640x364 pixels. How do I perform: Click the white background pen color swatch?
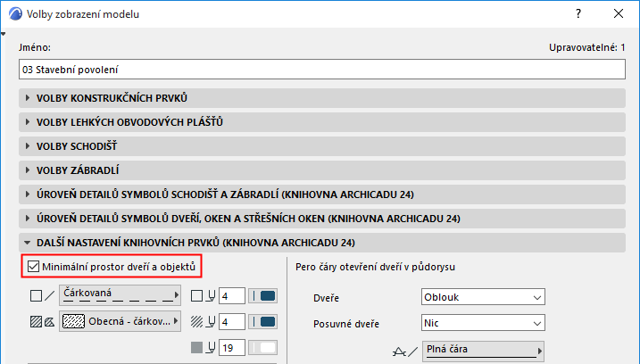(x=267, y=347)
